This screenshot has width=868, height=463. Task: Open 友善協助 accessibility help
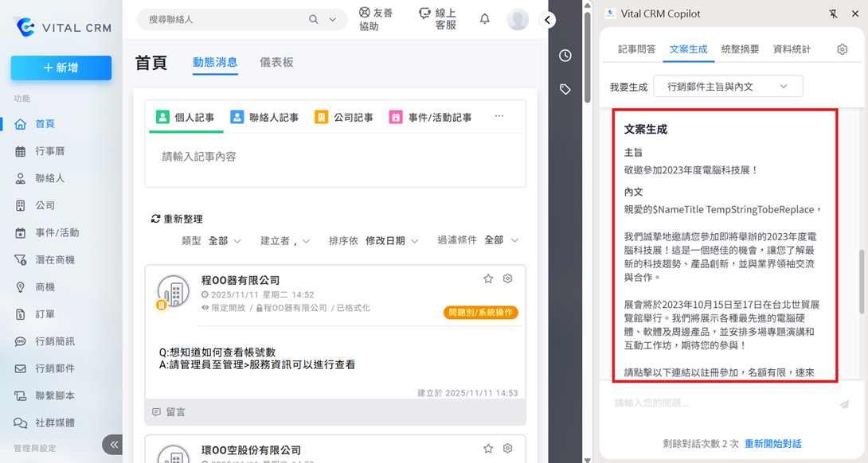[x=376, y=19]
